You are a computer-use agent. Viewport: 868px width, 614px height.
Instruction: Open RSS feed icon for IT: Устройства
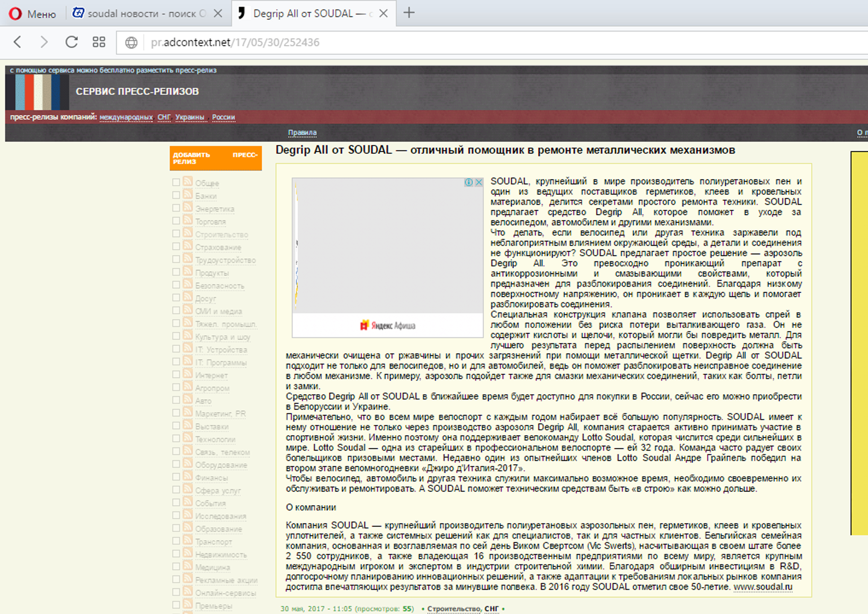[x=188, y=348]
